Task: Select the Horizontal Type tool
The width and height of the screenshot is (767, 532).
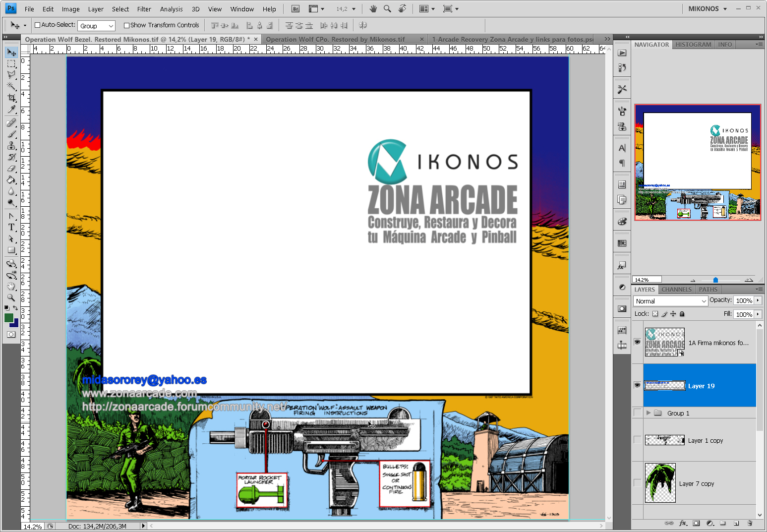Action: pyautogui.click(x=11, y=227)
